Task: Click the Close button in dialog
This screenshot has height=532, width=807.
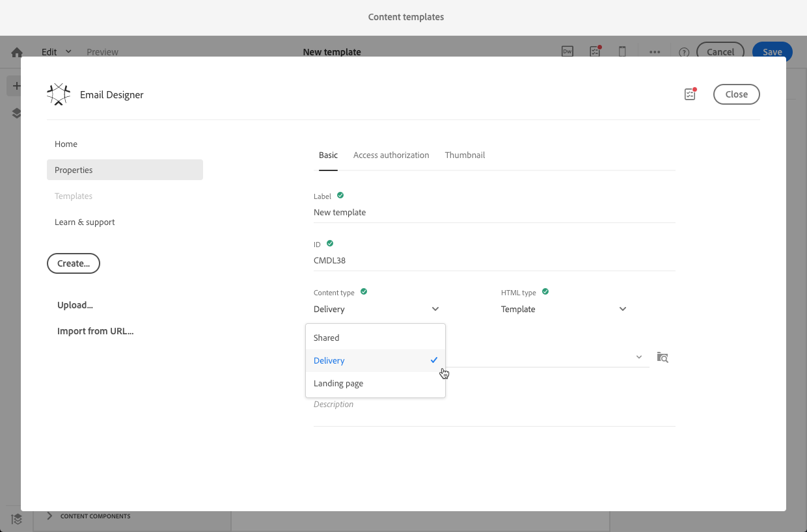Action: pyautogui.click(x=736, y=94)
